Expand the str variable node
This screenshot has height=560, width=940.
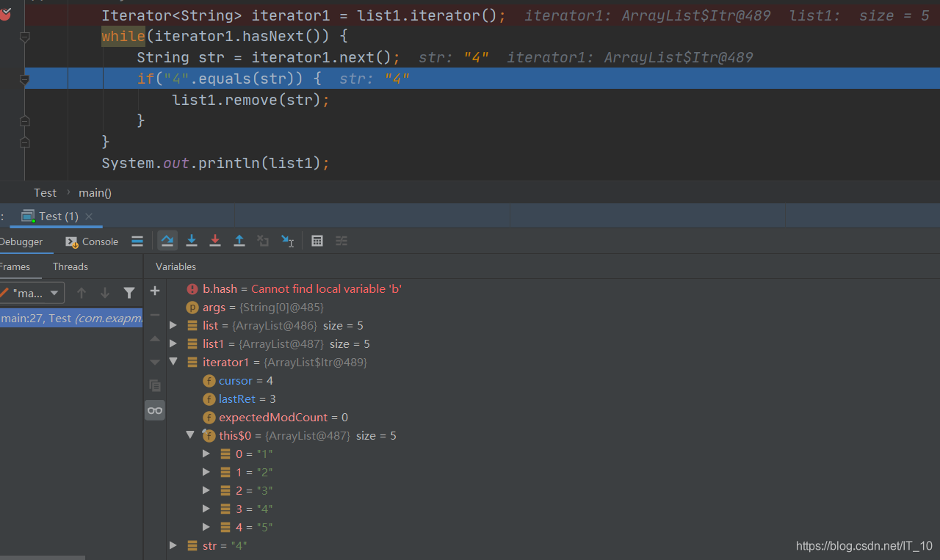point(173,545)
